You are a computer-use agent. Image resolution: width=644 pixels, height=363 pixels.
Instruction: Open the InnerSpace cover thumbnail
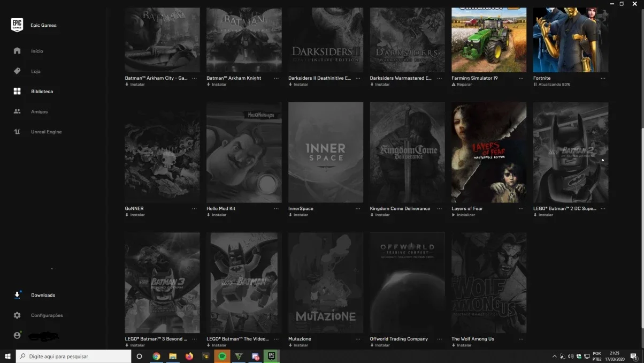tap(326, 152)
